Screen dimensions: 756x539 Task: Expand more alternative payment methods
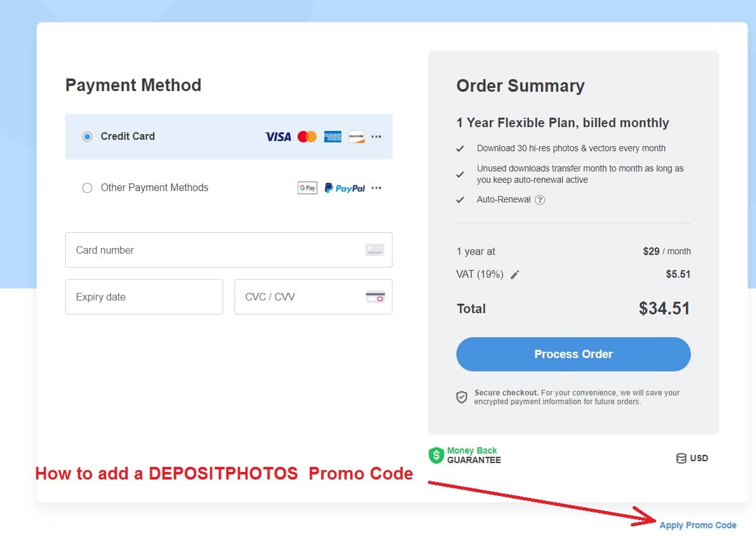tap(376, 187)
